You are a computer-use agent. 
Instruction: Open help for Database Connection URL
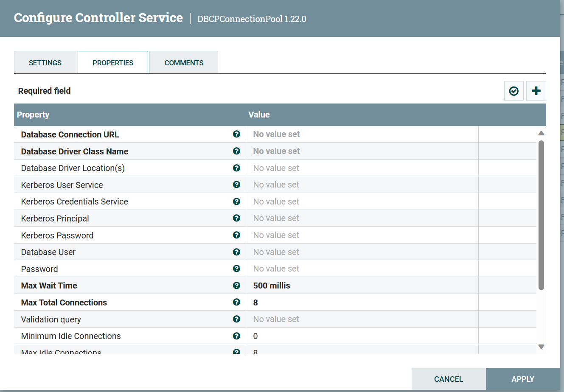pyautogui.click(x=236, y=134)
